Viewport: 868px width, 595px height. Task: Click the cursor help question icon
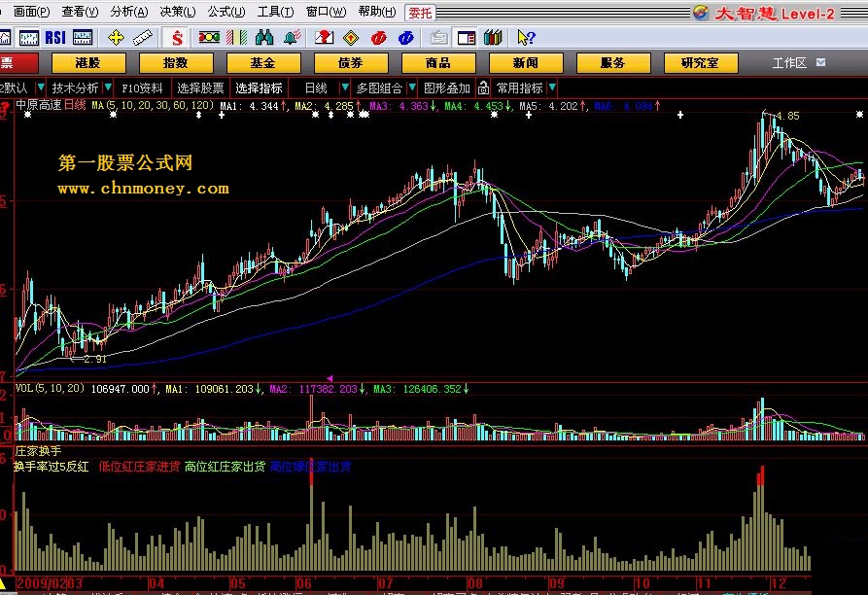click(526, 38)
